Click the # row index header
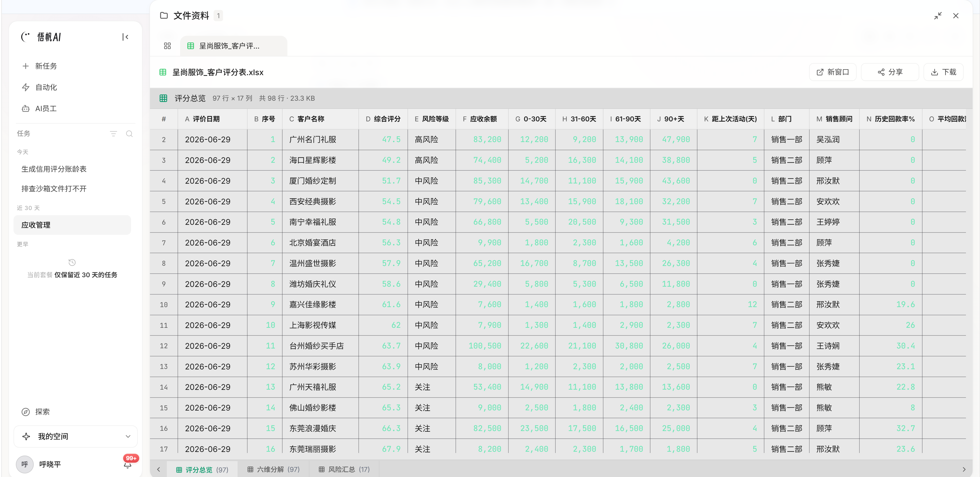The width and height of the screenshot is (980, 477). [164, 119]
